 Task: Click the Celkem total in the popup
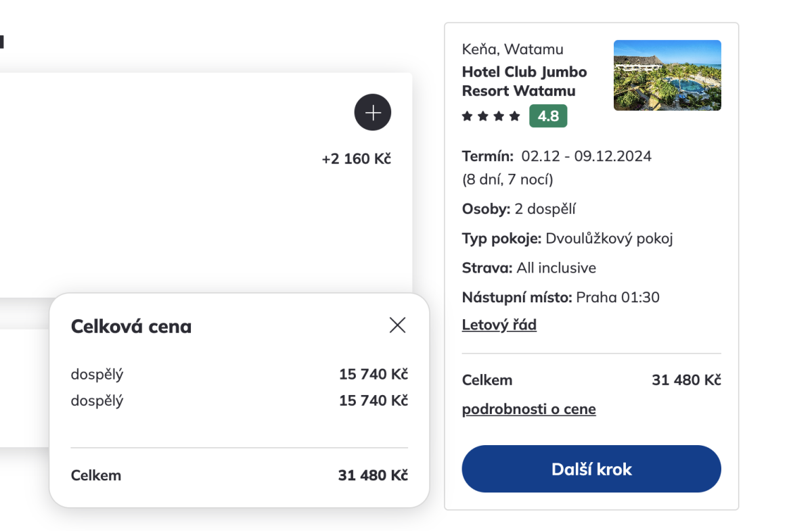click(x=239, y=476)
